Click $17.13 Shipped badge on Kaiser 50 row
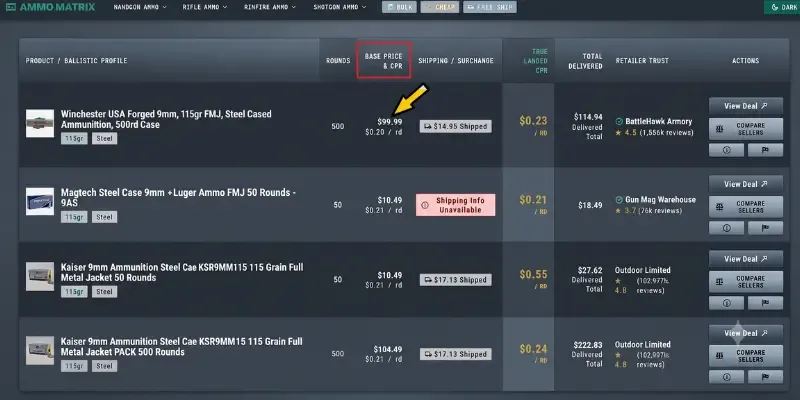This screenshot has height=400, width=800. [x=456, y=280]
